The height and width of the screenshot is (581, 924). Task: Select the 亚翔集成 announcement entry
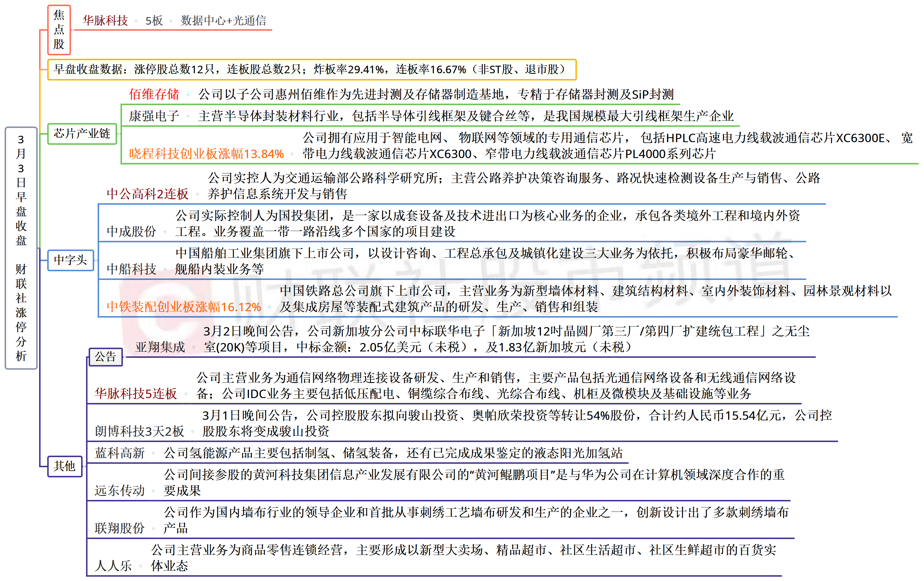[x=160, y=347]
